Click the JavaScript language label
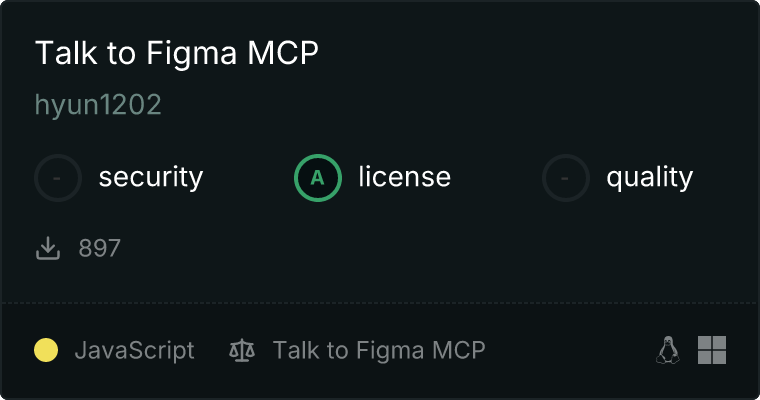This screenshot has width=760, height=400. (x=135, y=350)
